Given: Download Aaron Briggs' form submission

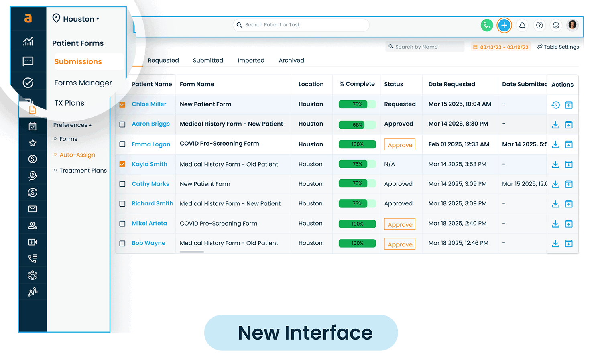Looking at the screenshot, I should pos(555,125).
